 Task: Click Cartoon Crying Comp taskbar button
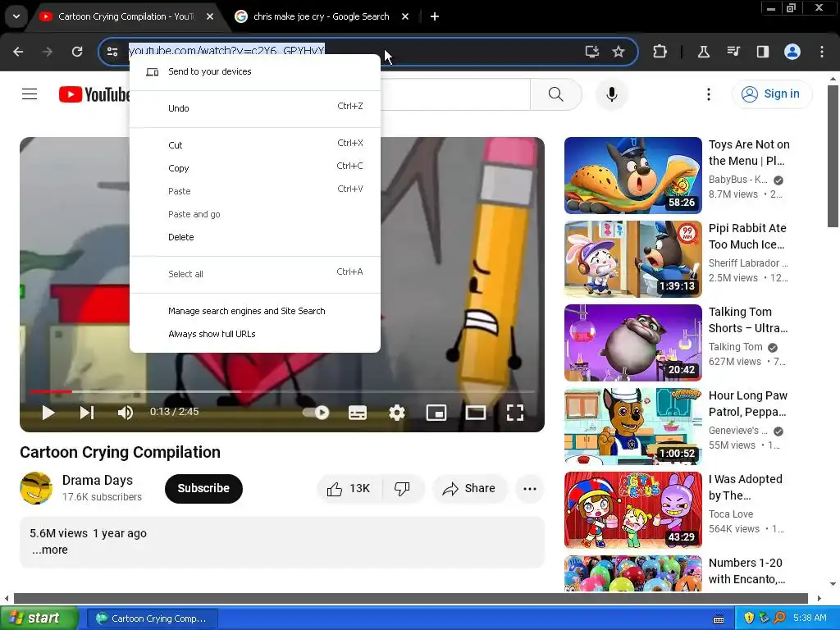(153, 619)
